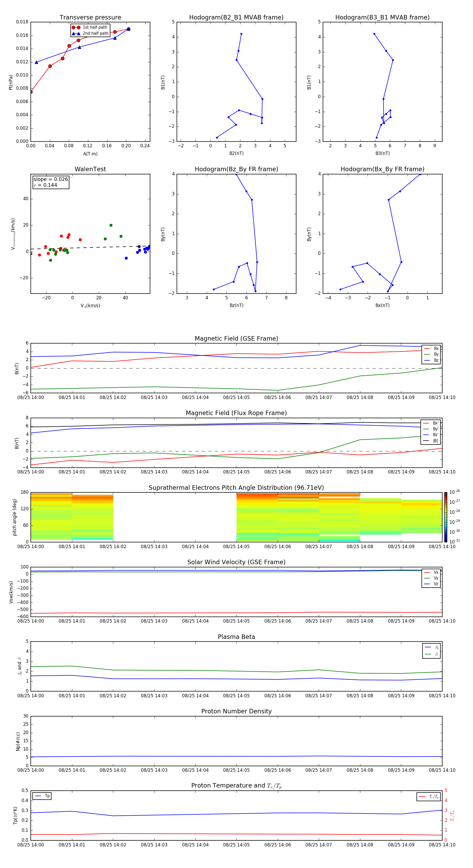Click the "Transverse pressure" plot title

(90, 18)
